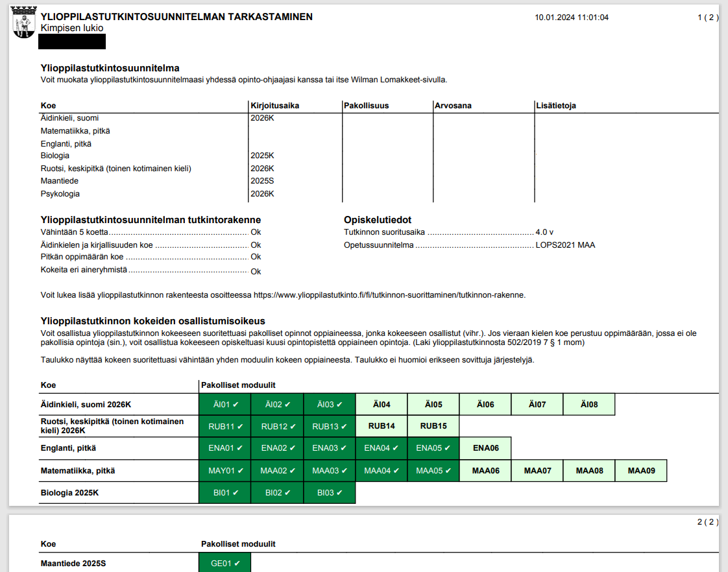Screen dimensions: 728x572
Task: Click the 2026K writing time for Psykologia
Action: point(262,194)
